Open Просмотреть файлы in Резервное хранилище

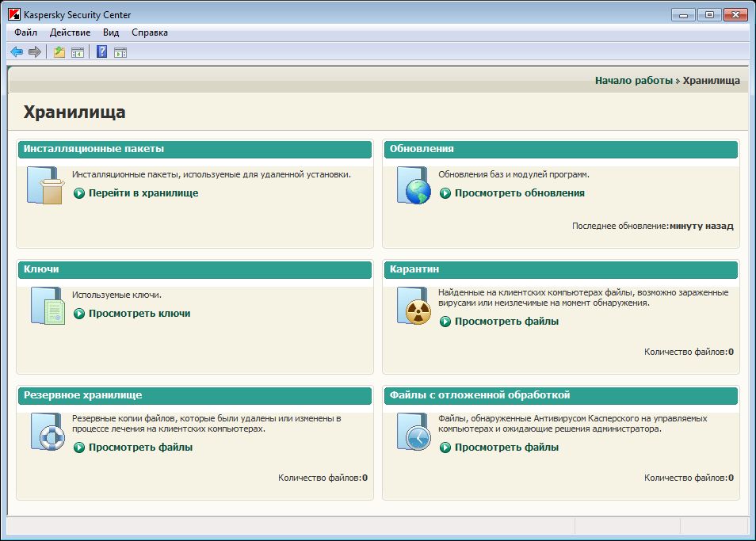(x=140, y=448)
